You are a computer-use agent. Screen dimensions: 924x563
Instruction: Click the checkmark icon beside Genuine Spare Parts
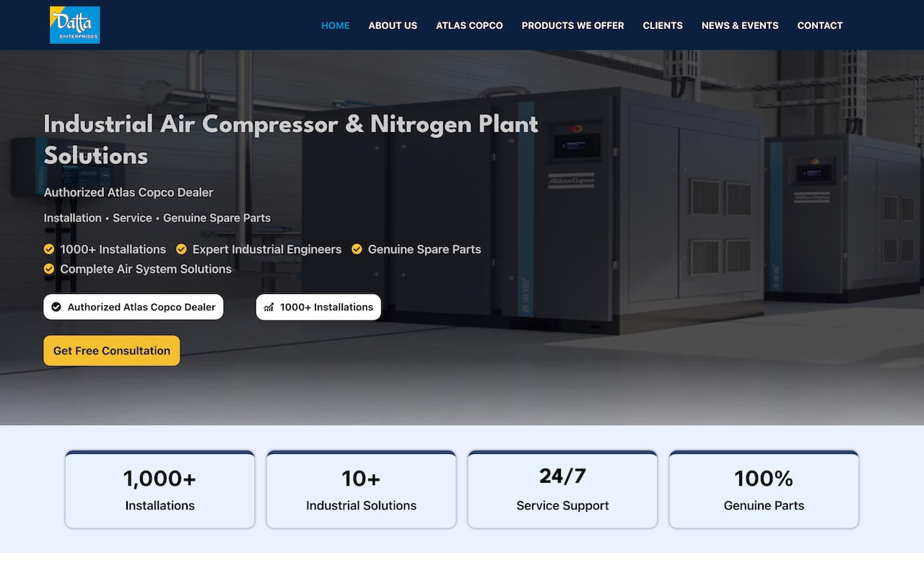pos(357,249)
